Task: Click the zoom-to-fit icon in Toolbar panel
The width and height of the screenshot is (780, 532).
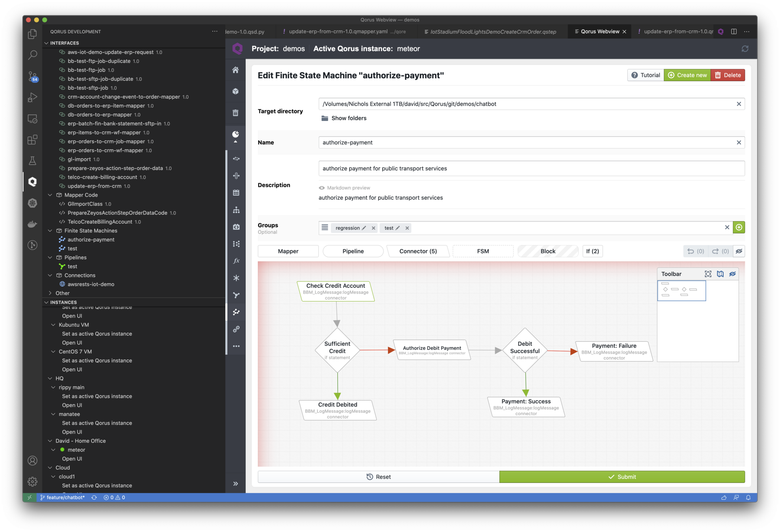Action: coord(708,274)
